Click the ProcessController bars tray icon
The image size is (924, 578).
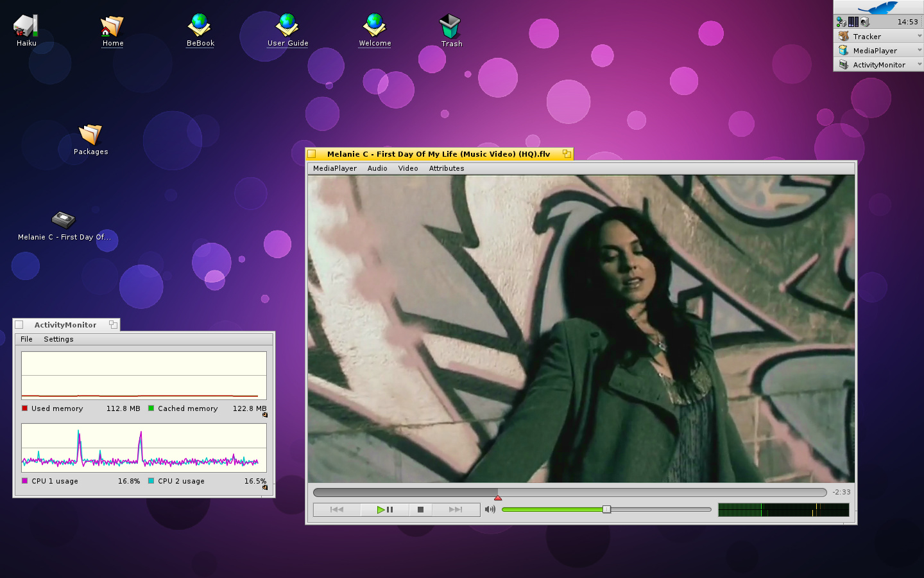[853, 22]
